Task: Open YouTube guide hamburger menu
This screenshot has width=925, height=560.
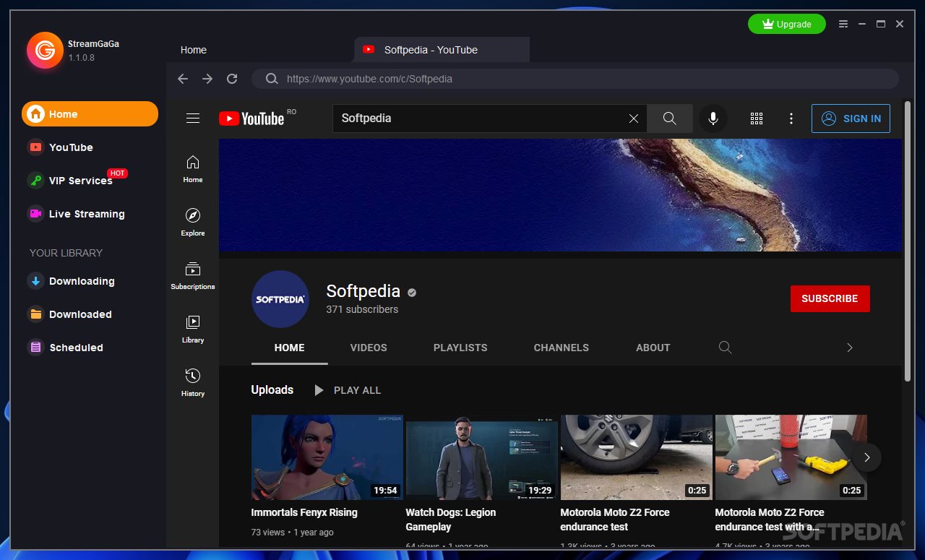Action: (x=193, y=119)
